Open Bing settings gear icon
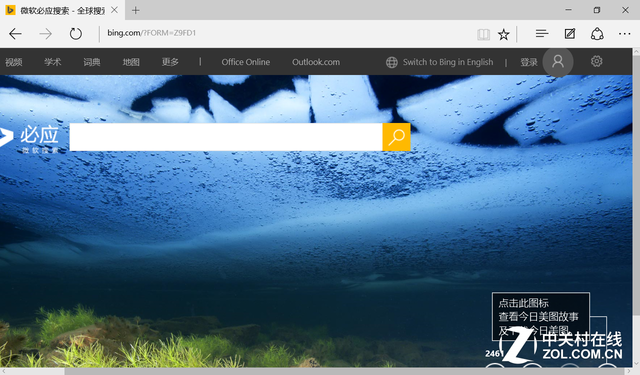Viewport: 640px width, 375px height. coord(596,61)
